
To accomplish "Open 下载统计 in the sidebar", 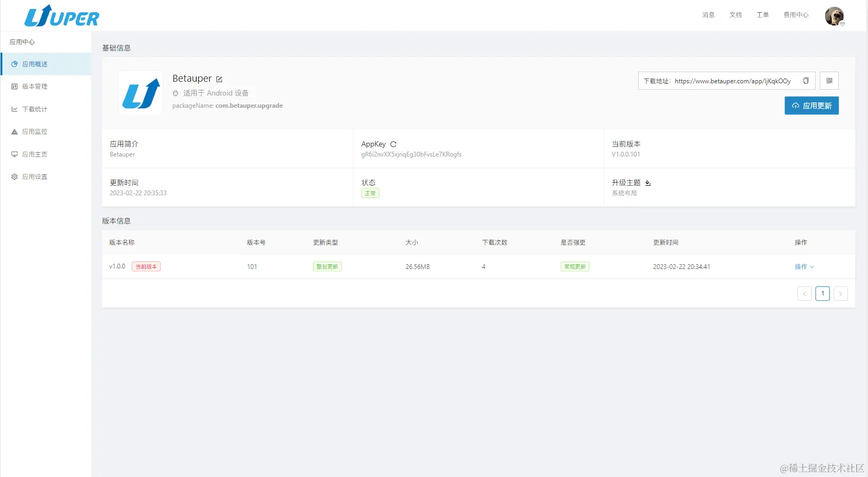I will pos(46,109).
